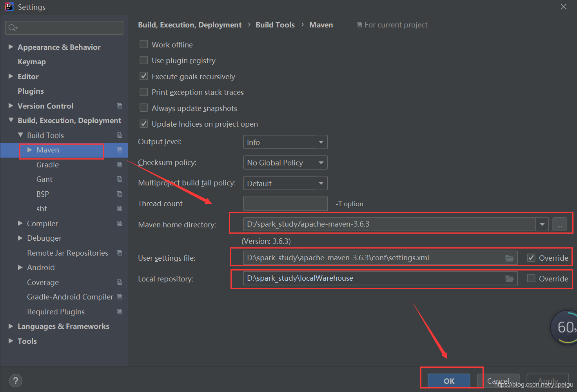Open Remote Jar Repositories settings
Screen dimensions: 577x392
click(x=67, y=253)
